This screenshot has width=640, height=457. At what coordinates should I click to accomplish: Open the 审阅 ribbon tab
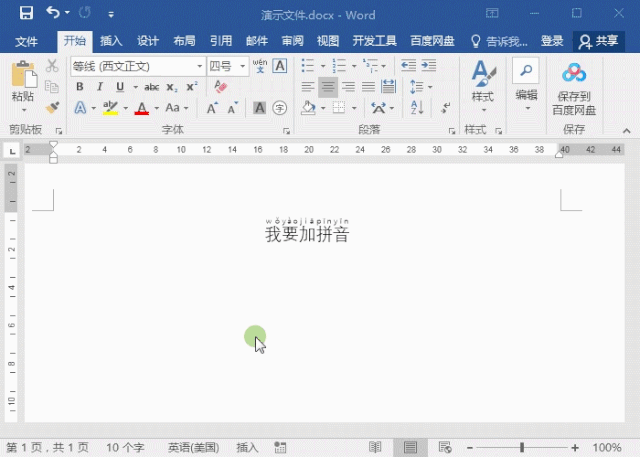pyautogui.click(x=292, y=41)
